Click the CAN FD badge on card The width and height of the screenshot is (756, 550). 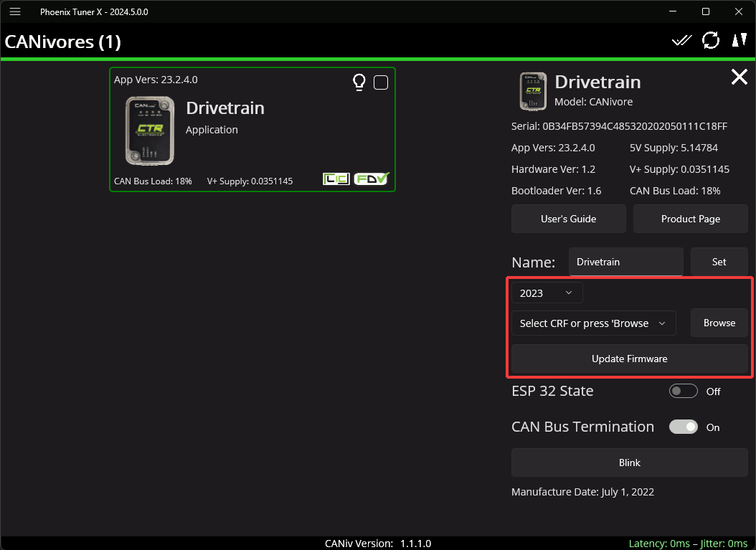[372, 179]
